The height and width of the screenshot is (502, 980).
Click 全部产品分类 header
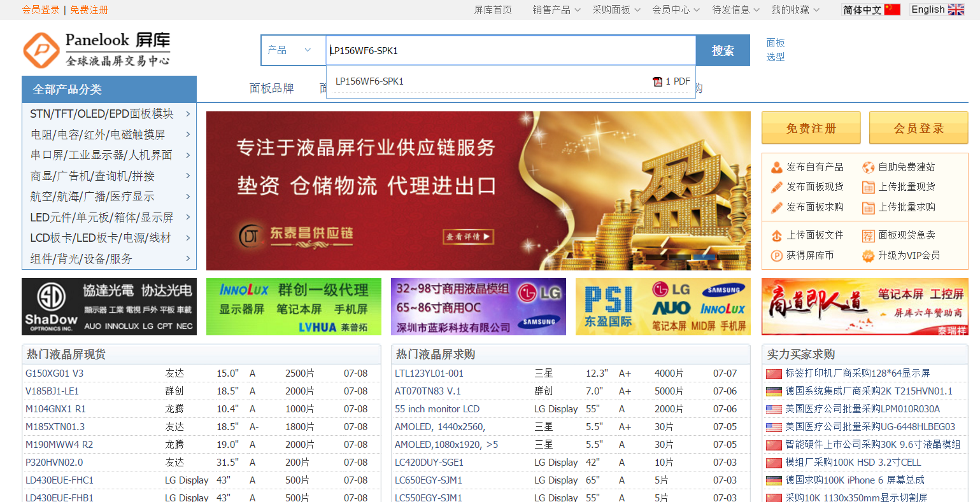pyautogui.click(x=109, y=89)
